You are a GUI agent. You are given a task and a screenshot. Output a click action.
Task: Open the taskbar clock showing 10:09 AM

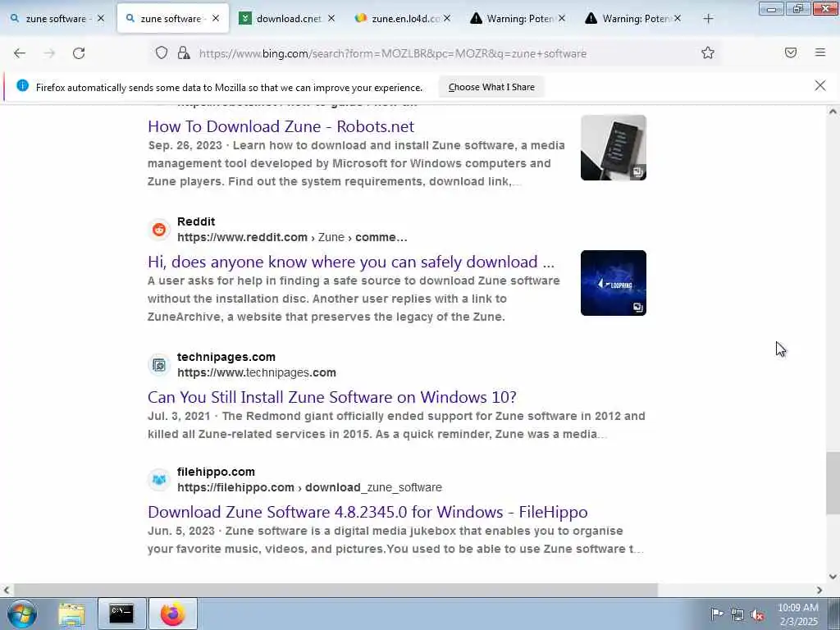coord(798,614)
